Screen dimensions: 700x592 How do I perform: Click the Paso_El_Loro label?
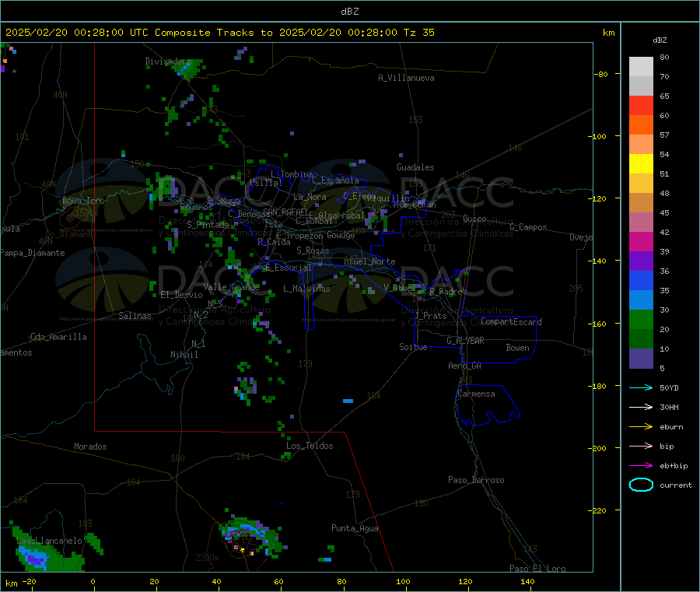538,569
